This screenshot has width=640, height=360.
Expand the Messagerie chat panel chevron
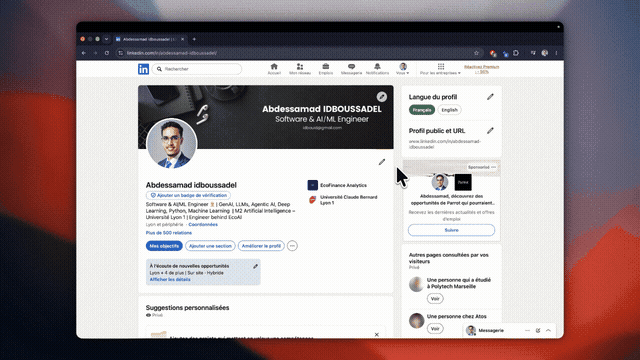click(x=548, y=331)
